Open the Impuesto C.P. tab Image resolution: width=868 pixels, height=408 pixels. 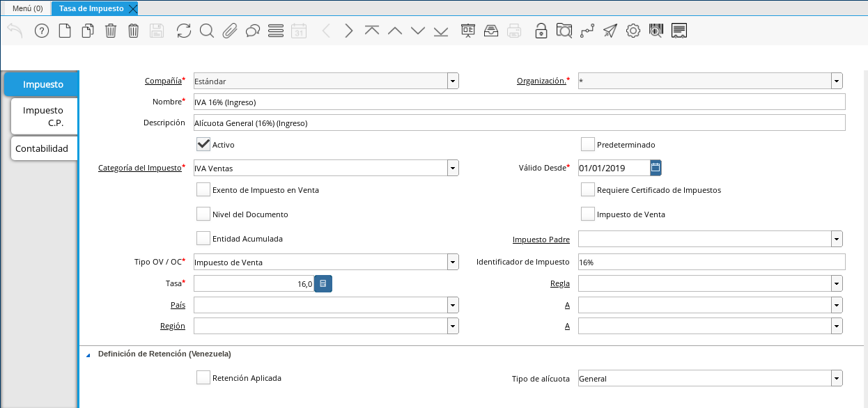point(43,116)
